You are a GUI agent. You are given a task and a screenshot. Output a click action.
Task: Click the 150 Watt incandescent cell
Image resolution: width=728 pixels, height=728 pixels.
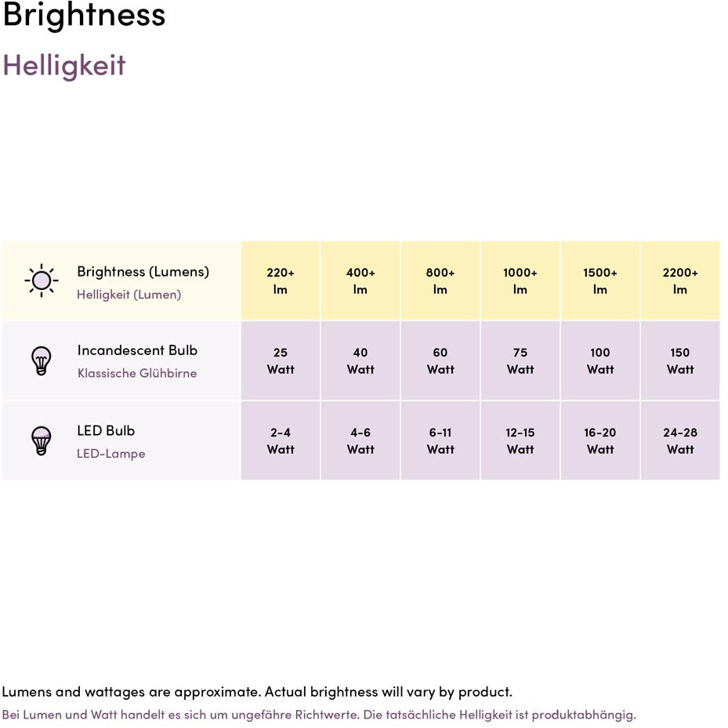(x=680, y=360)
